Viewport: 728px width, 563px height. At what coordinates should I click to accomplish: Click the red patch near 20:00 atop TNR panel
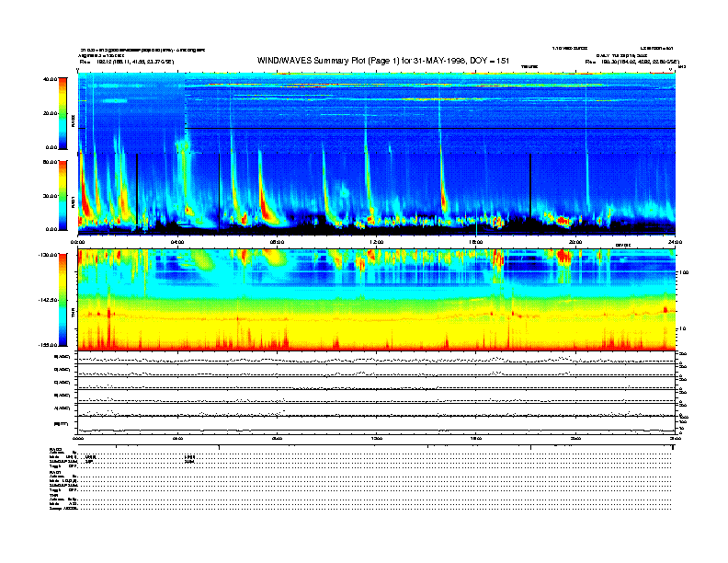[x=563, y=257]
